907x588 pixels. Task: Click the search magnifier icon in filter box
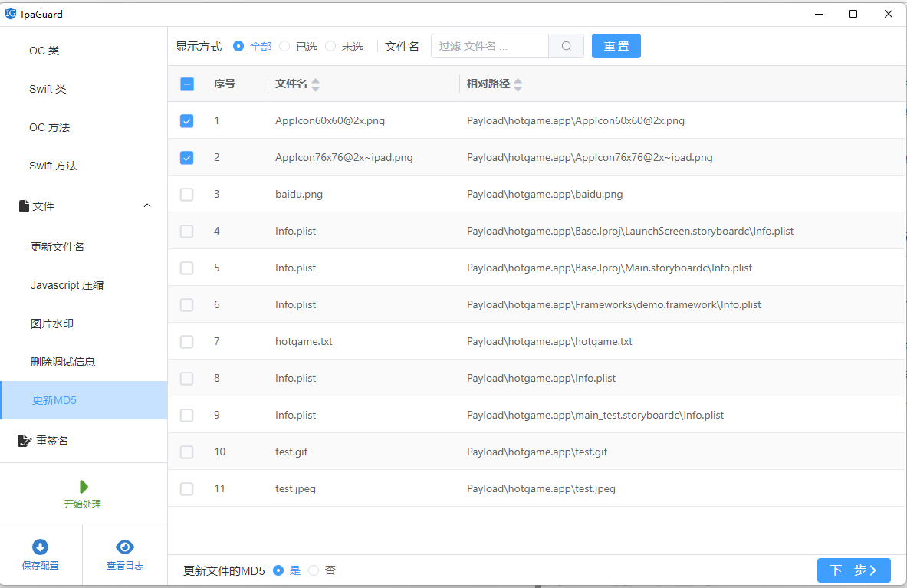567,46
